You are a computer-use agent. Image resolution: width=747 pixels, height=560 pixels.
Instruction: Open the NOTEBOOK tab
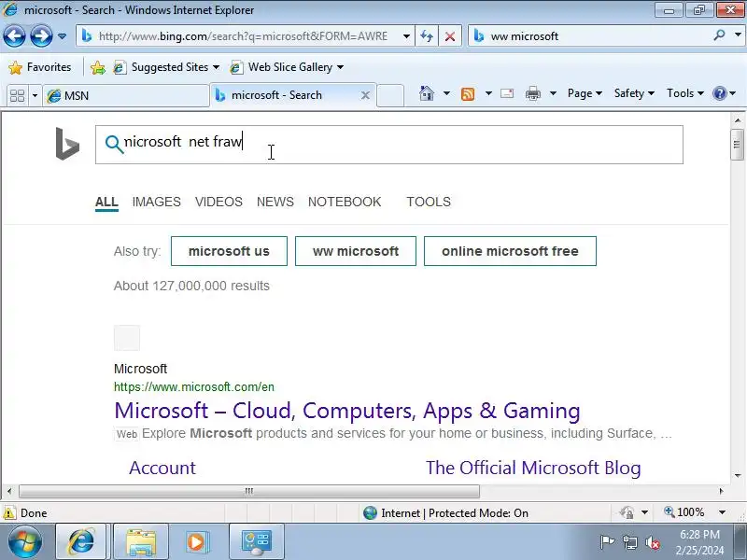[345, 202]
